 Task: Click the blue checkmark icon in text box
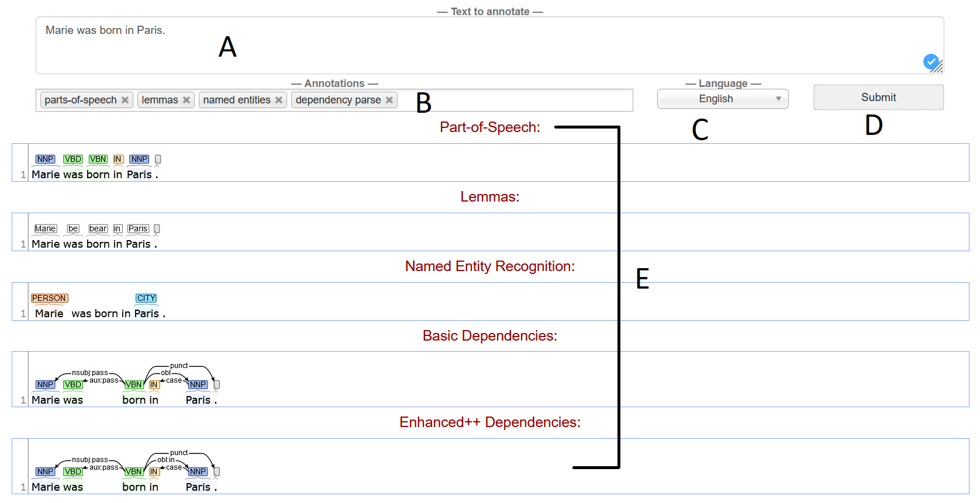(x=931, y=61)
